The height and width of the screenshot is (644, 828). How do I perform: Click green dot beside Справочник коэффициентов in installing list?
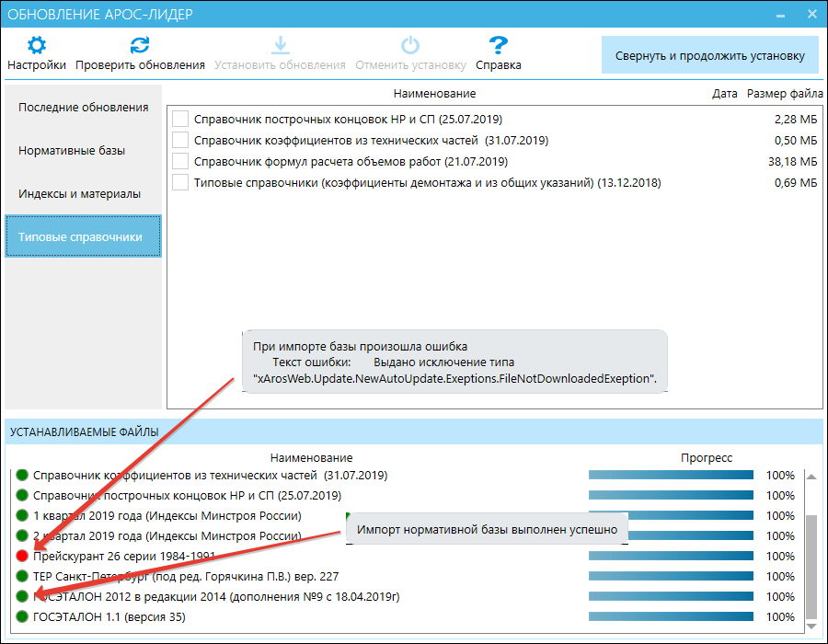click(22, 475)
